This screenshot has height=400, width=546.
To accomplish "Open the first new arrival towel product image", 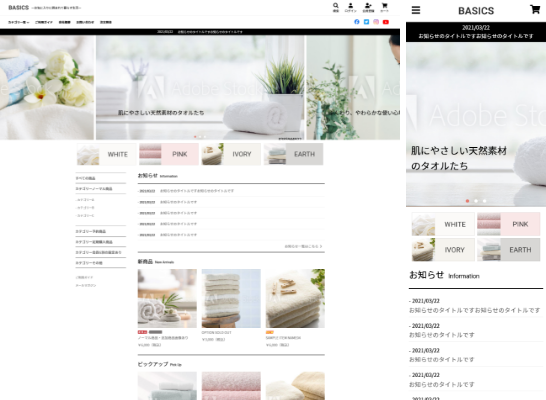I will coord(167,298).
